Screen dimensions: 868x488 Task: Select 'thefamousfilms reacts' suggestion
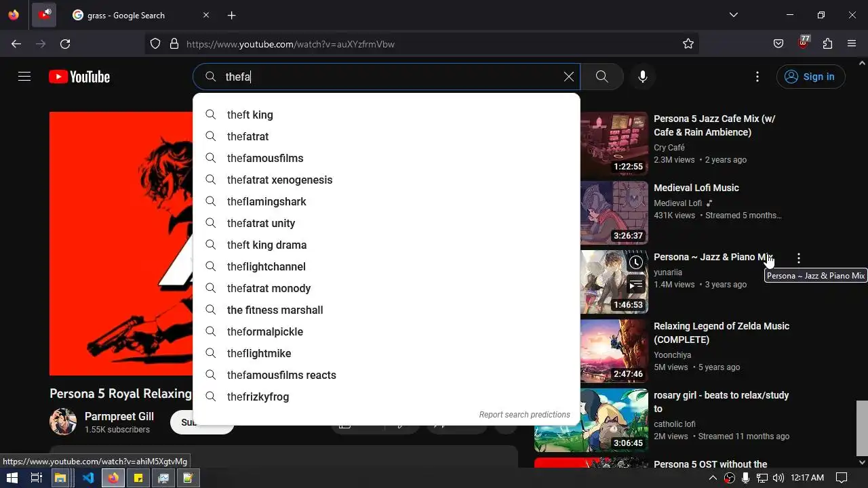(x=387, y=375)
